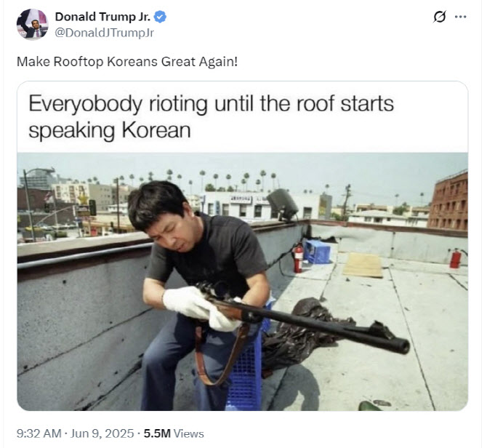Click the cardboard sheet on the rooftop

pyautogui.click(x=363, y=265)
